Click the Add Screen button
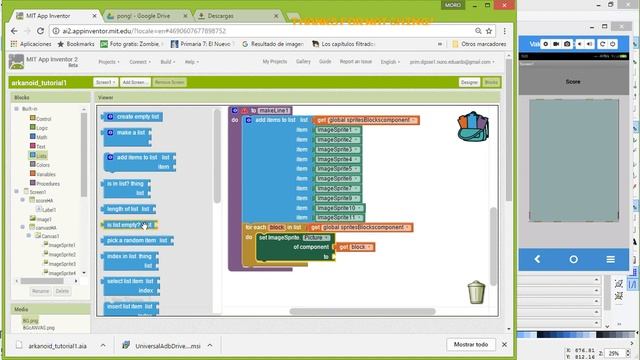Image resolution: width=640 pixels, height=360 pixels. (x=135, y=82)
